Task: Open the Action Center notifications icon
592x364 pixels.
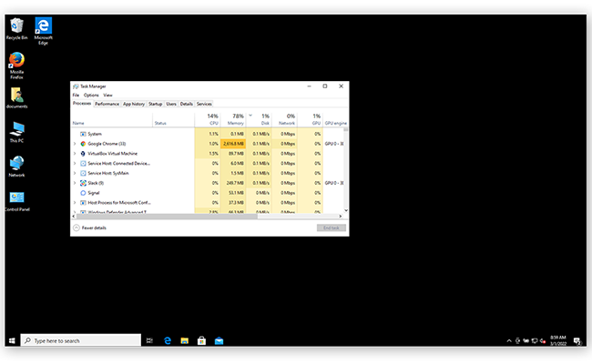Action: pos(577,341)
